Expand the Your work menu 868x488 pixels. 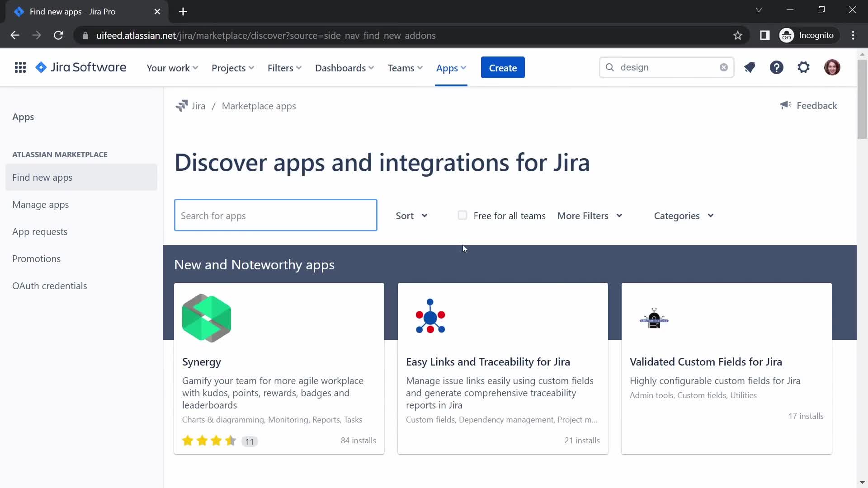(172, 68)
